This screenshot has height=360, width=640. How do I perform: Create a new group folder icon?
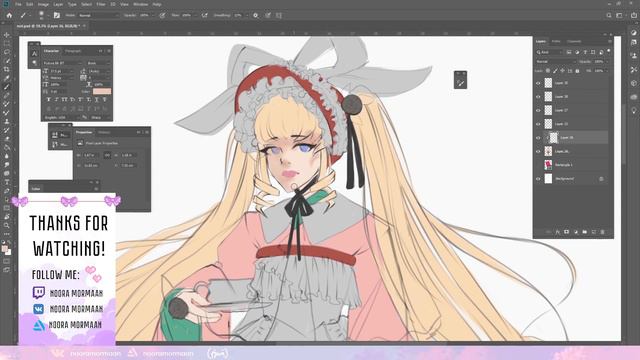coord(584,232)
